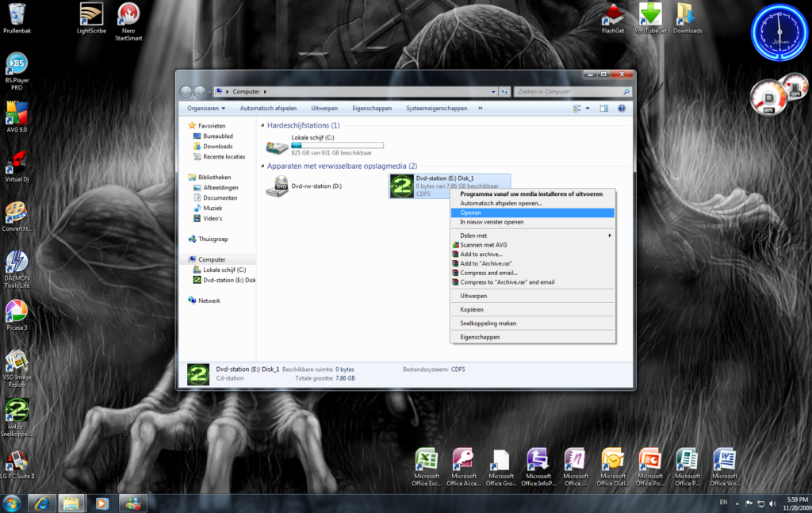Select the ConvertXt desktop icon
The height and width of the screenshot is (513, 812).
tap(17, 216)
